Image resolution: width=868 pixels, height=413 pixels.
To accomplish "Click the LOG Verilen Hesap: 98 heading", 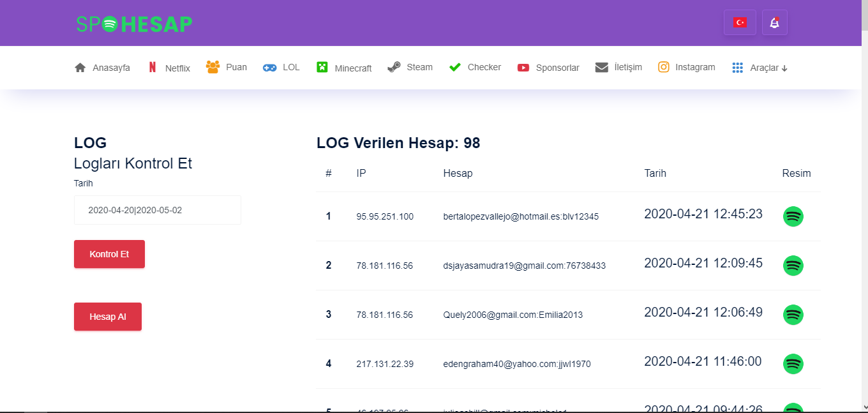I will point(398,143).
